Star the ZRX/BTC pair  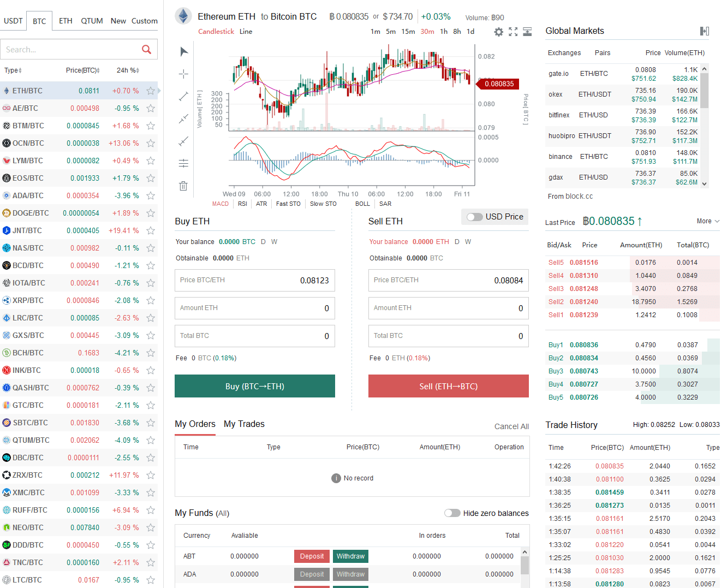pyautogui.click(x=151, y=476)
